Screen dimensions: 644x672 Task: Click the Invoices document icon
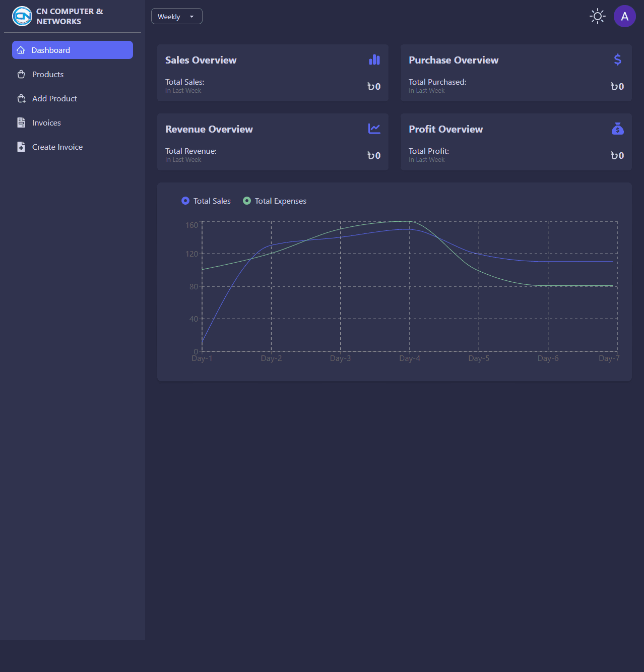tap(21, 123)
